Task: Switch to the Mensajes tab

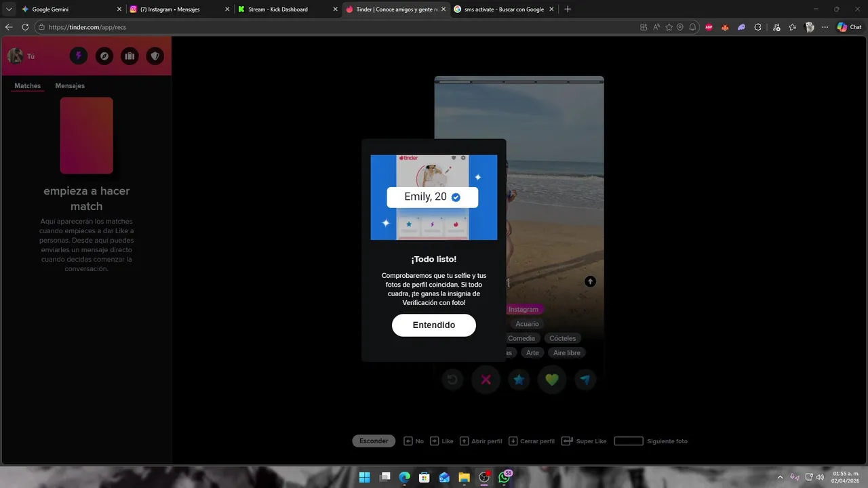Action: point(70,86)
